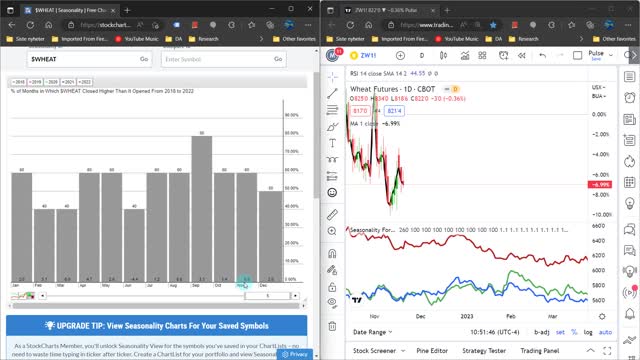Open the Strategy Tester tab
This screenshot has width=640, height=360.
[x=484, y=351]
